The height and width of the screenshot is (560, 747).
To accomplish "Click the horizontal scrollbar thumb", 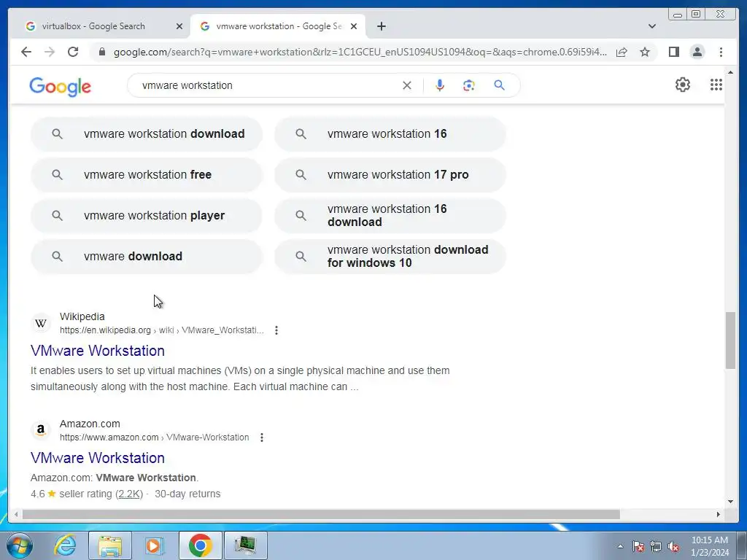I will (321, 514).
